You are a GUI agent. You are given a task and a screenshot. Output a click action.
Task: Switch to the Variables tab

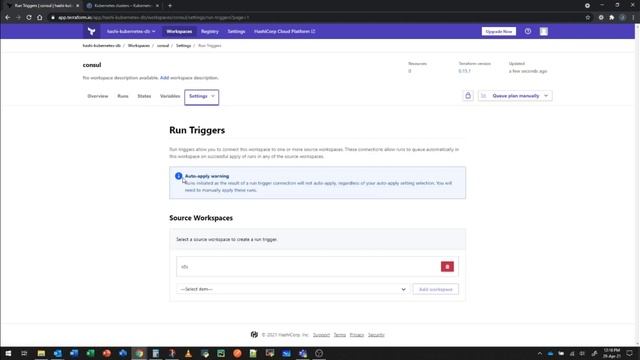pos(170,96)
